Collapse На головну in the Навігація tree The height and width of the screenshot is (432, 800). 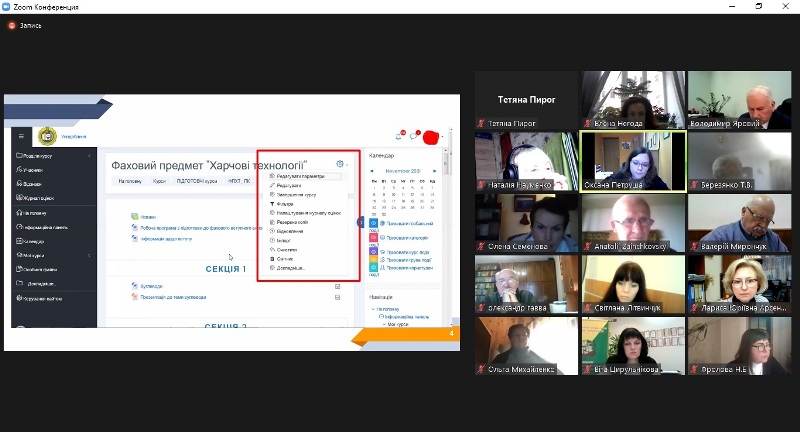[373, 309]
